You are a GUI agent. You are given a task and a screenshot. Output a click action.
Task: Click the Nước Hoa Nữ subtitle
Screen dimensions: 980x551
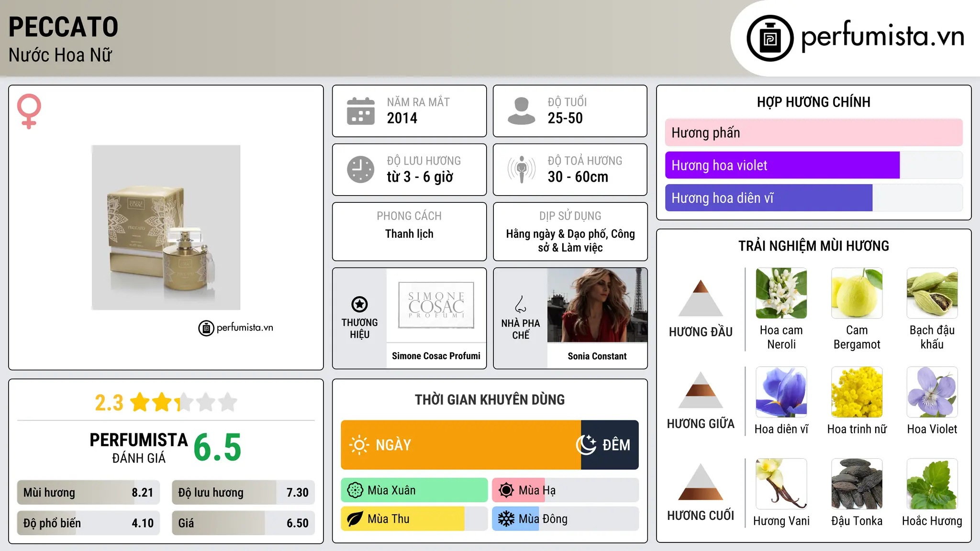60,55
